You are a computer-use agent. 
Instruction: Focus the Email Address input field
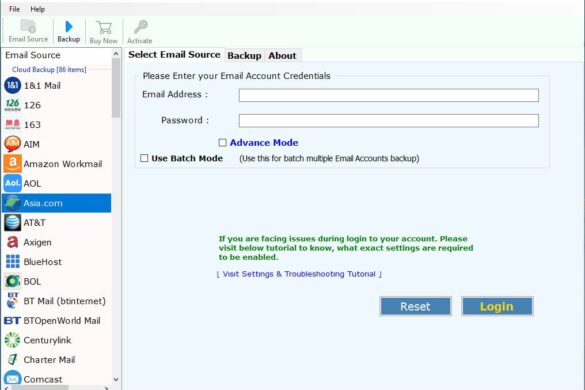tap(388, 95)
